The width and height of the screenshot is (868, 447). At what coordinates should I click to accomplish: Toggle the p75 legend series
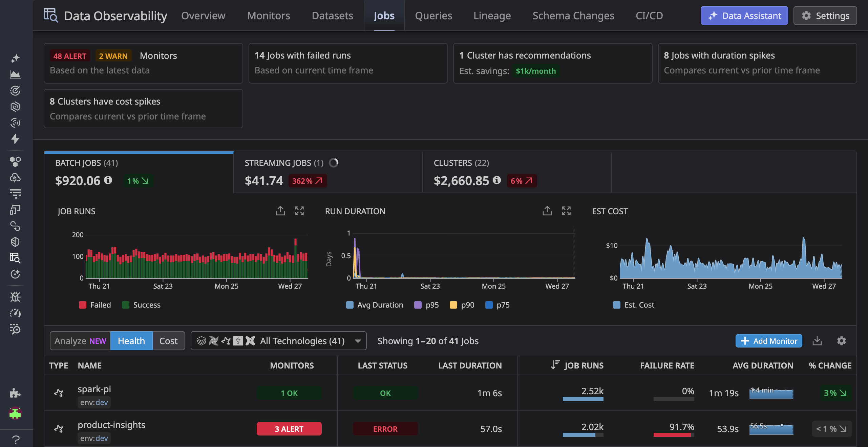pyautogui.click(x=497, y=305)
